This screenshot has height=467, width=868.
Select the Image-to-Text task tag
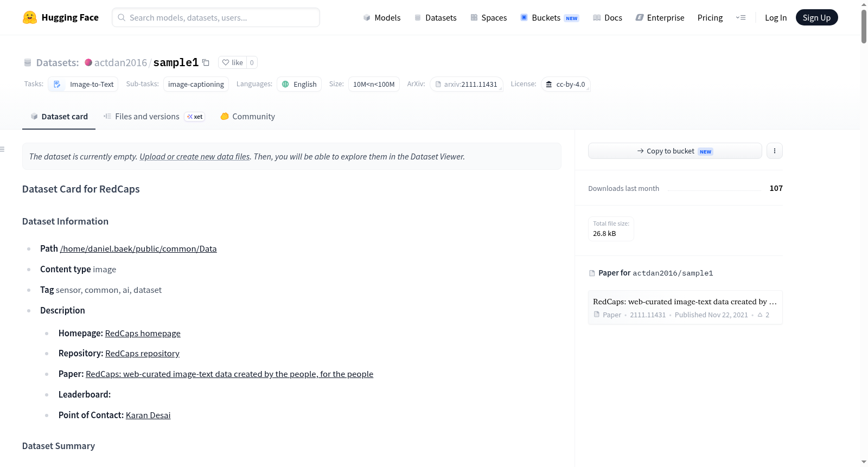click(x=84, y=84)
